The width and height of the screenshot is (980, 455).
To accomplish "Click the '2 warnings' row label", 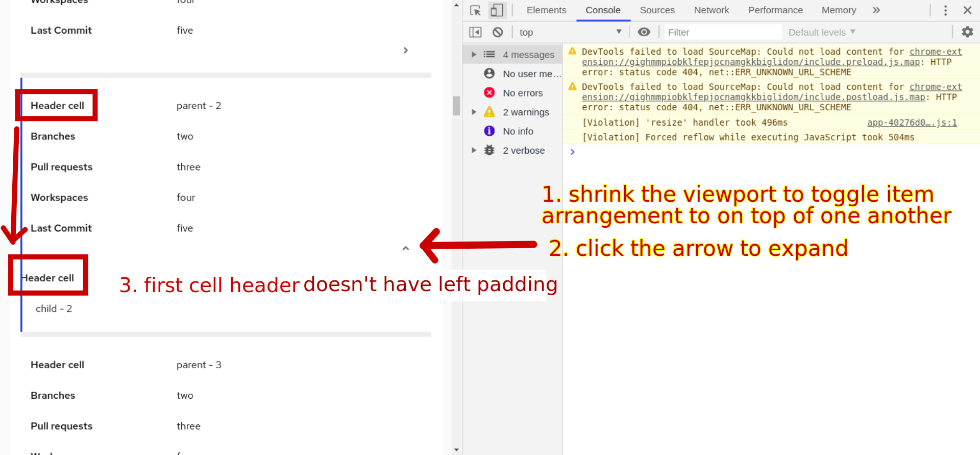I will pyautogui.click(x=526, y=112).
